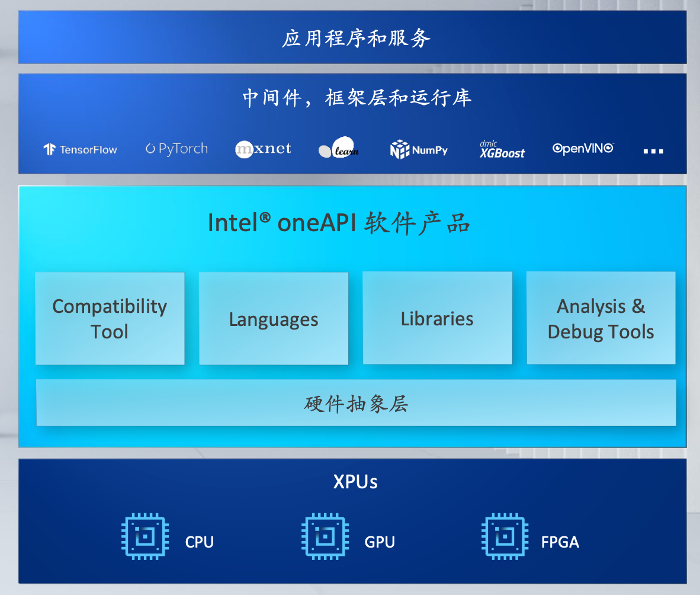Click the FPGA label text
The image size is (700, 595).
(560, 542)
